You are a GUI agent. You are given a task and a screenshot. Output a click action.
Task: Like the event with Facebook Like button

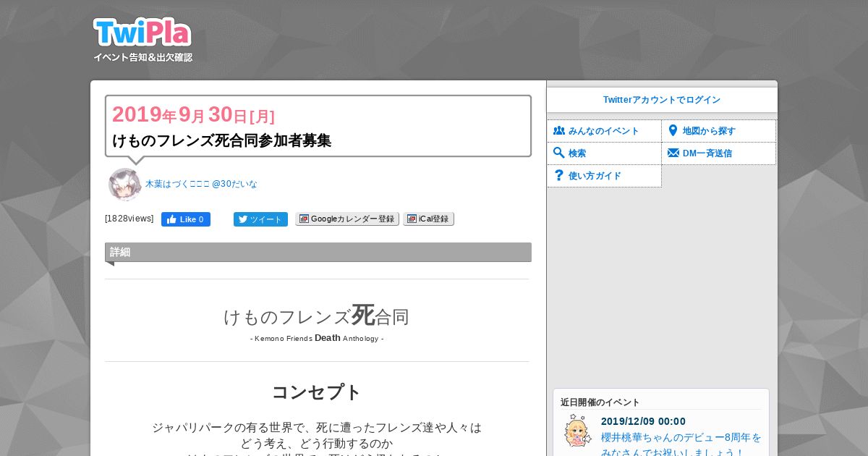click(186, 219)
